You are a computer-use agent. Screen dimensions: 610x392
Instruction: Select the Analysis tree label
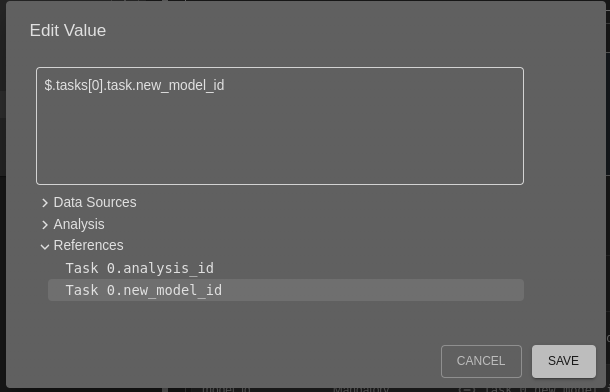click(x=79, y=224)
